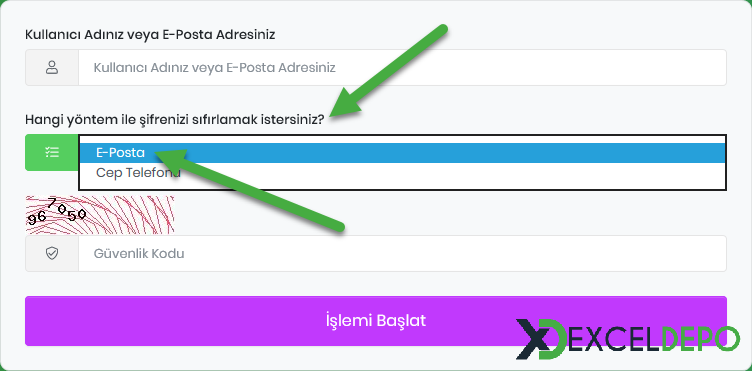Click the lower green arrow pointing at E-Posta
752x371 pixels.
point(249,189)
